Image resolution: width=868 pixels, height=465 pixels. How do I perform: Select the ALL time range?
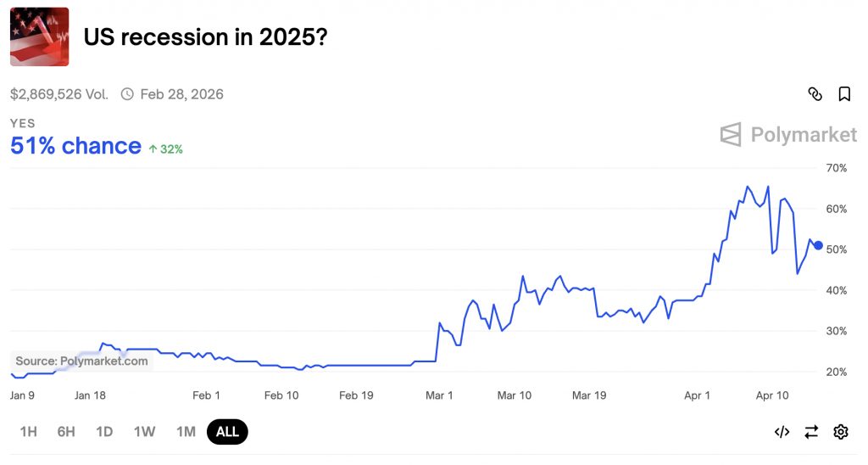[227, 432]
